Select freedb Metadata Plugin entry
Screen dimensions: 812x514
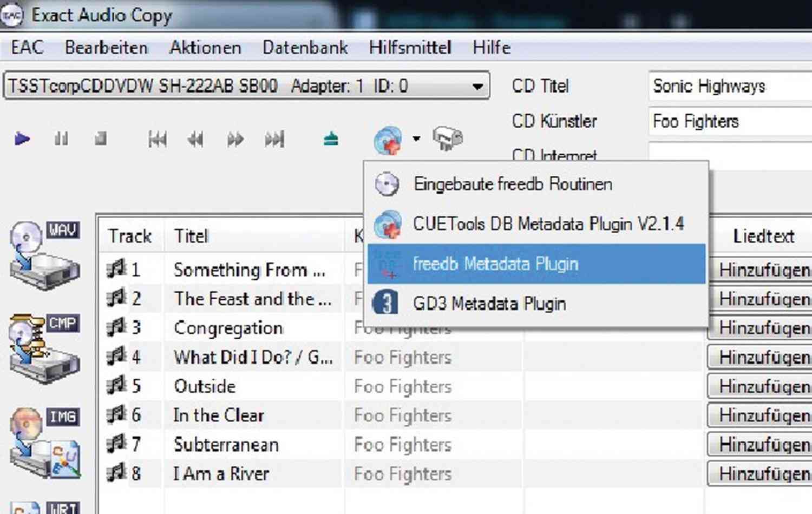pos(536,263)
